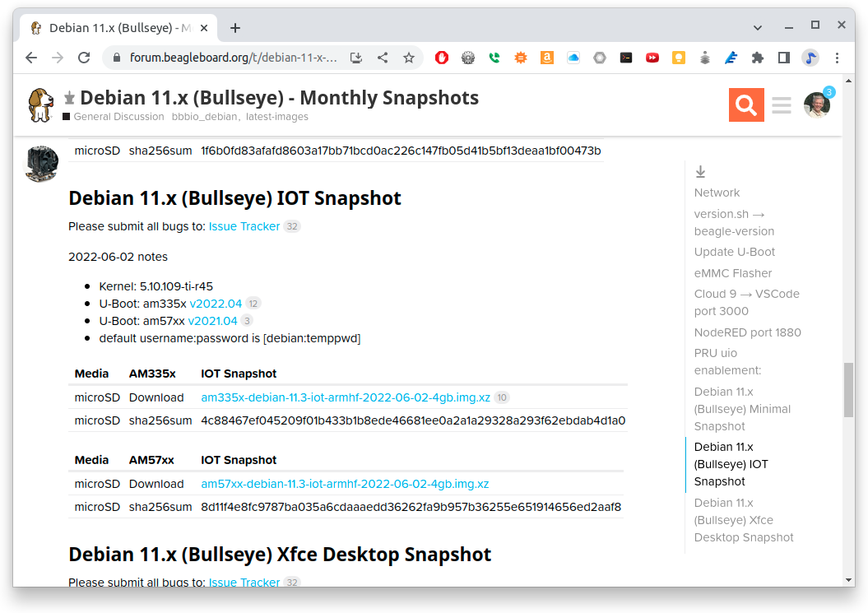The image size is (868, 613).
Task: Open the AdBlock extension
Action: tap(441, 58)
